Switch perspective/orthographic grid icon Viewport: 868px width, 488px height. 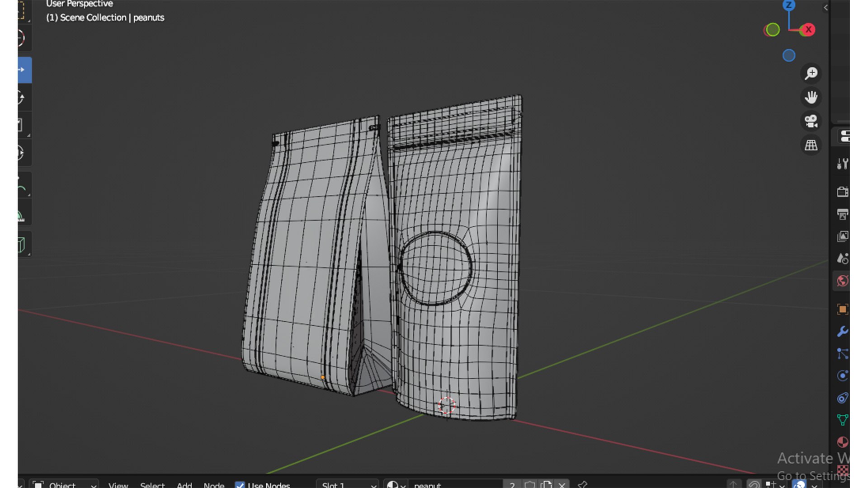[811, 145]
